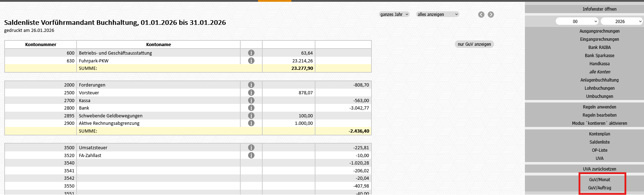Screen dimensions: 644x195
Task: Select GuV/Monat in the sidebar
Action: (599, 180)
